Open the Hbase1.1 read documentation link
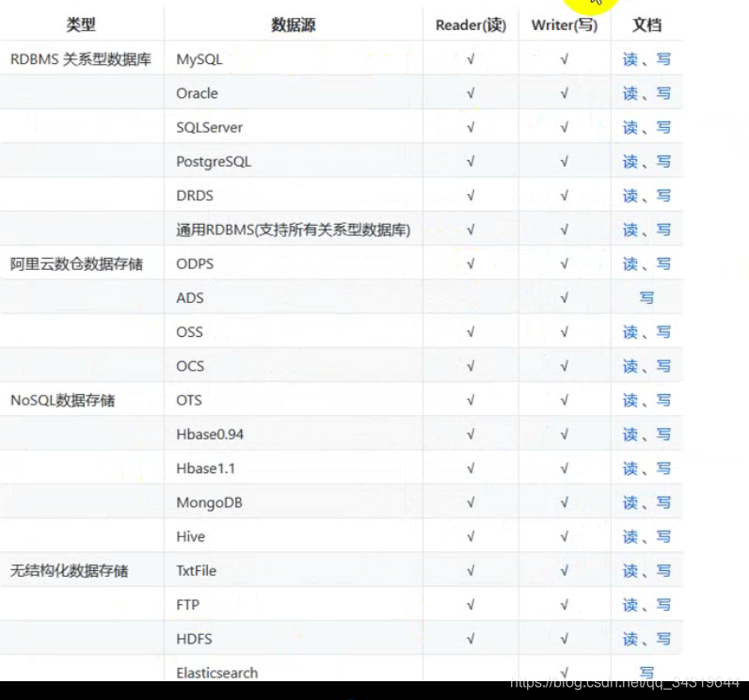This screenshot has width=749, height=700. click(630, 469)
